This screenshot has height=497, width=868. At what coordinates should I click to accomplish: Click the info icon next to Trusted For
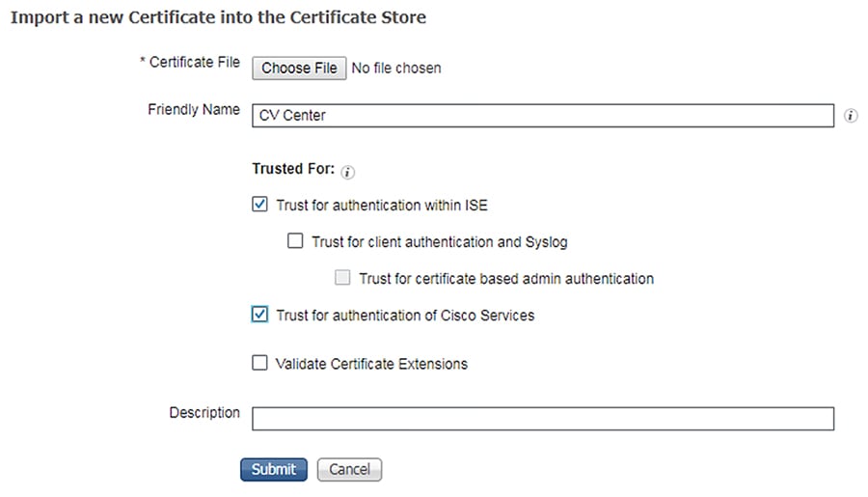347,173
